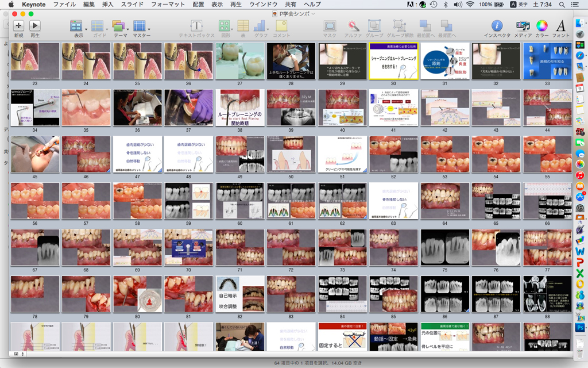Image resolution: width=588 pixels, height=368 pixels.
Task: Select slide 64 thumbnail
Action: (445, 201)
